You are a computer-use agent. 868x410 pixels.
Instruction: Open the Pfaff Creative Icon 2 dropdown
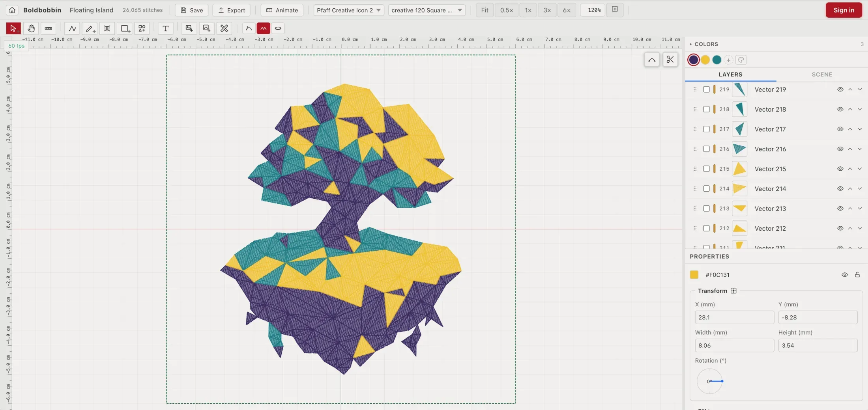pyautogui.click(x=348, y=10)
